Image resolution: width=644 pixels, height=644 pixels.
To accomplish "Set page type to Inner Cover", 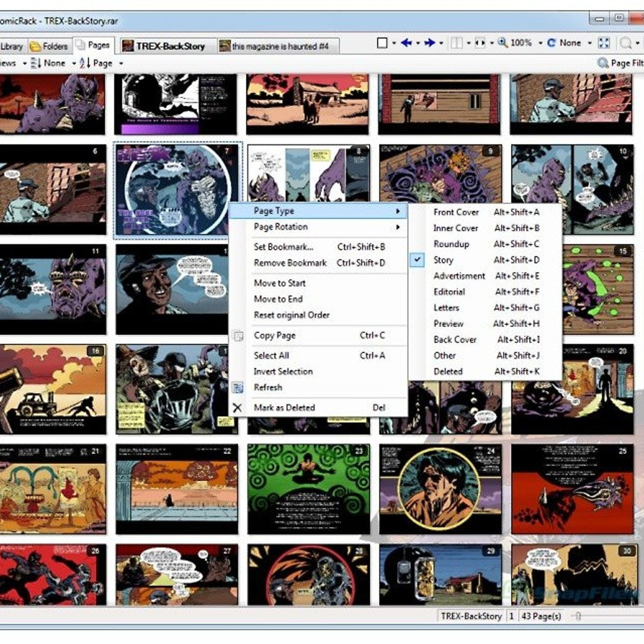I will click(485, 228).
